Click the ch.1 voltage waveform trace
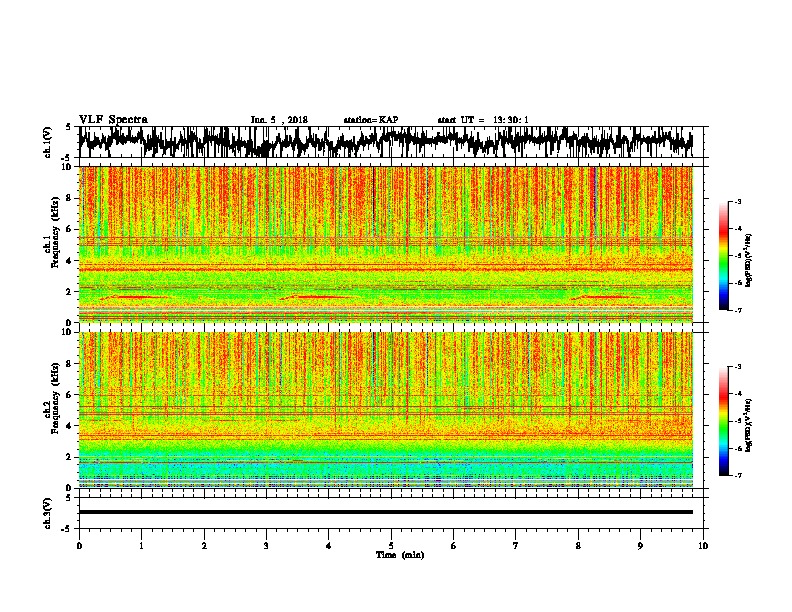 (386, 142)
